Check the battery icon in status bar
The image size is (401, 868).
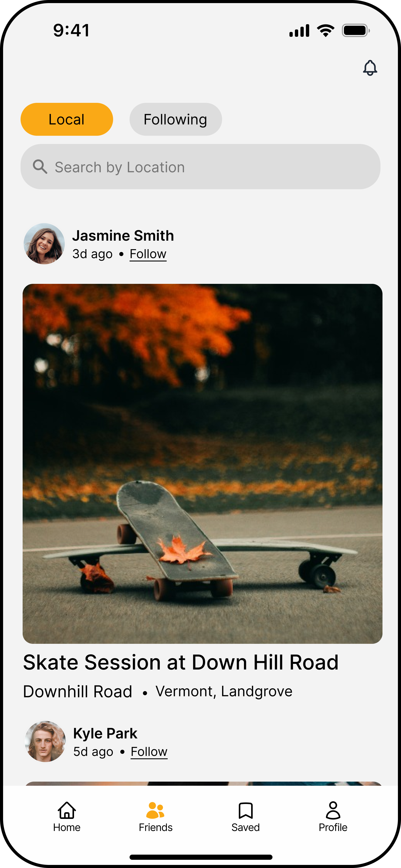click(x=356, y=31)
